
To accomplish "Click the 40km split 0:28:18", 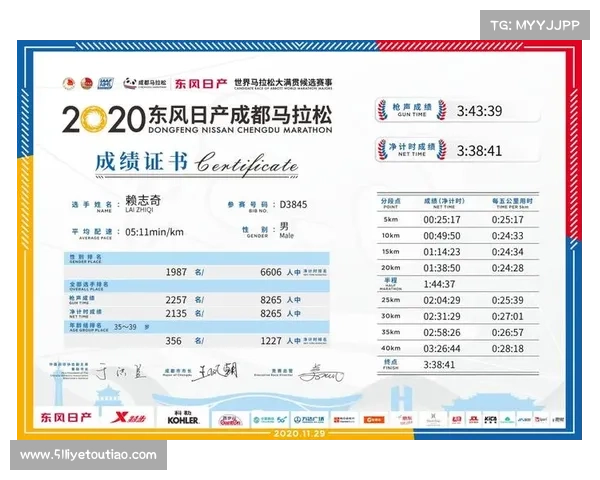I will [507, 348].
